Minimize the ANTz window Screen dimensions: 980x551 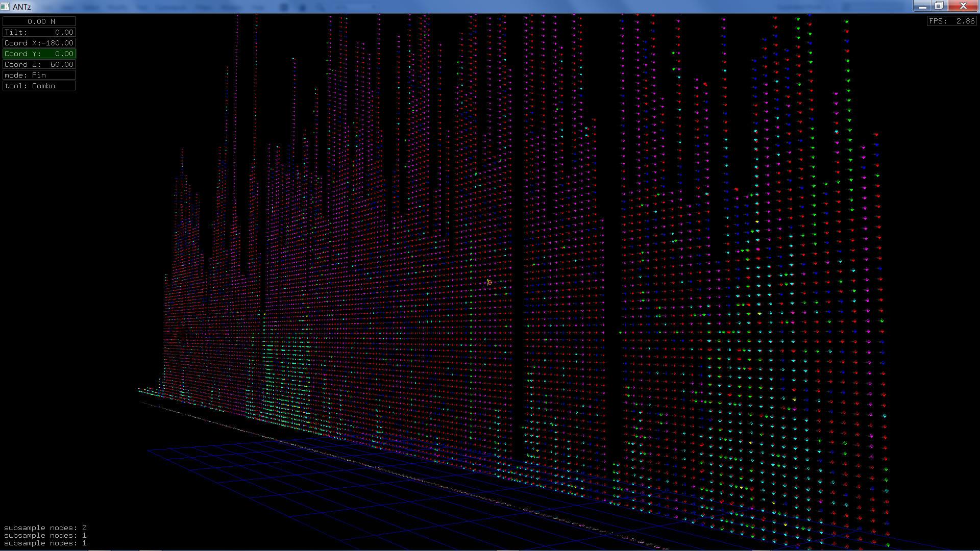tap(922, 6)
